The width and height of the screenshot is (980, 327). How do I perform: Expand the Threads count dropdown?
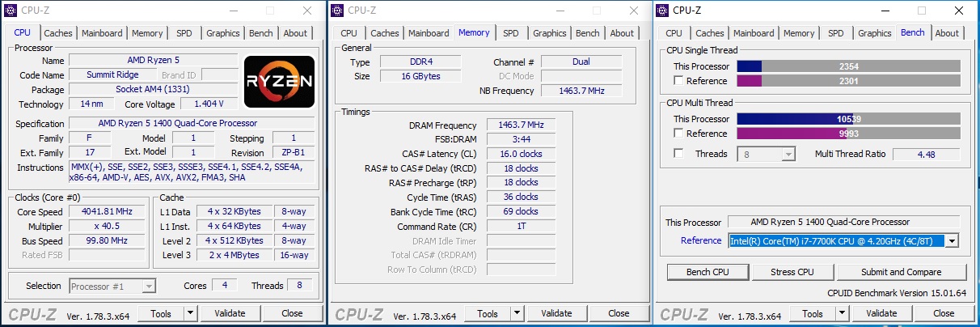[x=788, y=154]
